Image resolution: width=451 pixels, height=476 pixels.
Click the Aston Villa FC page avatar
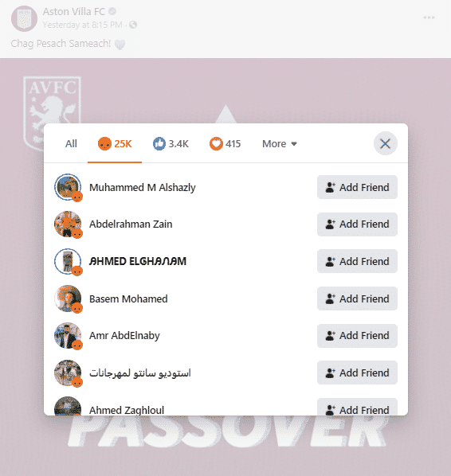pos(24,18)
